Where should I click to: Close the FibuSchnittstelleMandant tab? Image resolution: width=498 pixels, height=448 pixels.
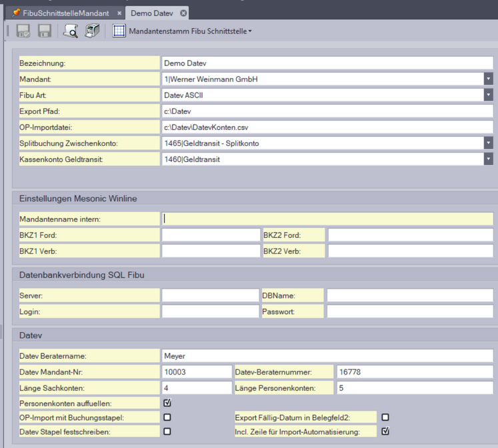click(x=119, y=13)
